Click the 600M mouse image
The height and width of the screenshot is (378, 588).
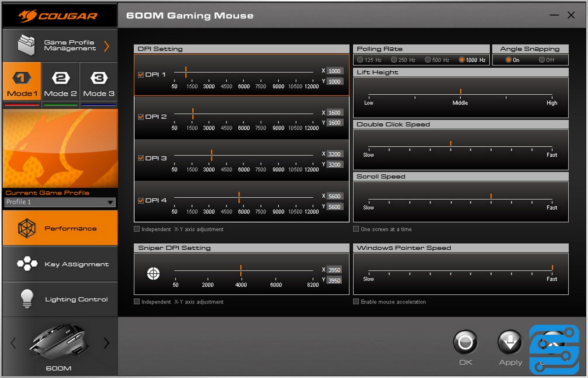click(58, 343)
